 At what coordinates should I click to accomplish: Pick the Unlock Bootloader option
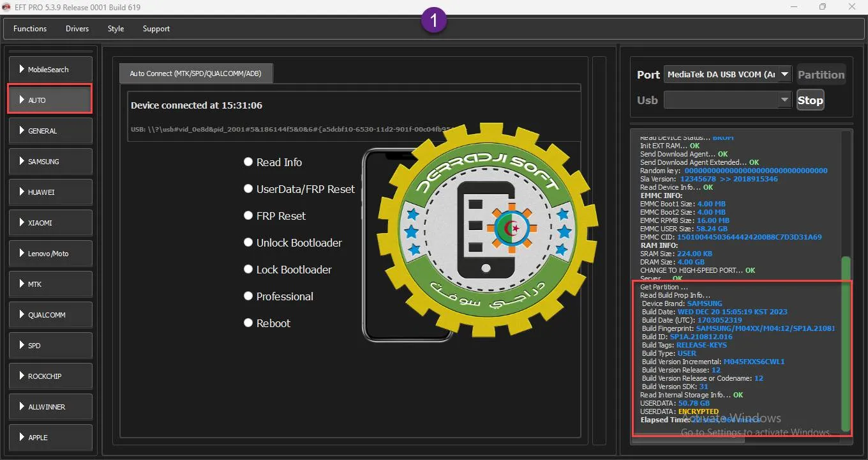point(248,243)
